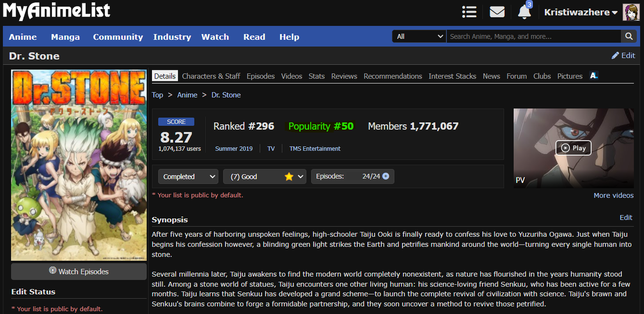The width and height of the screenshot is (644, 314).
Task: Switch to the Reviews tab
Action: coord(344,76)
